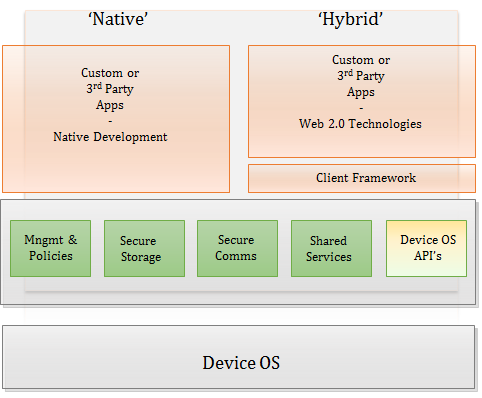The image size is (482, 398).
Task: Click '3rd Party' text in Native box
Action: click(110, 89)
